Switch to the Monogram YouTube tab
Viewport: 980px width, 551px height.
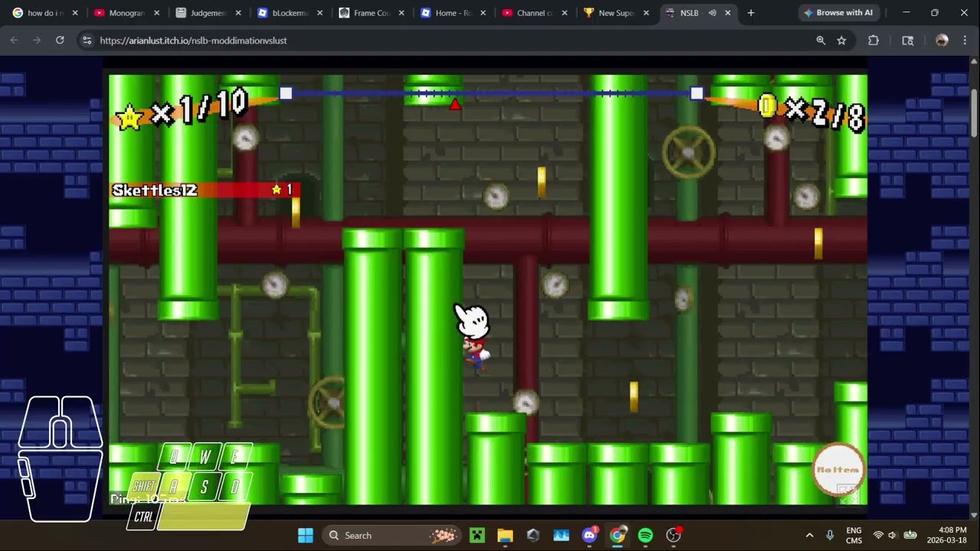tap(125, 13)
